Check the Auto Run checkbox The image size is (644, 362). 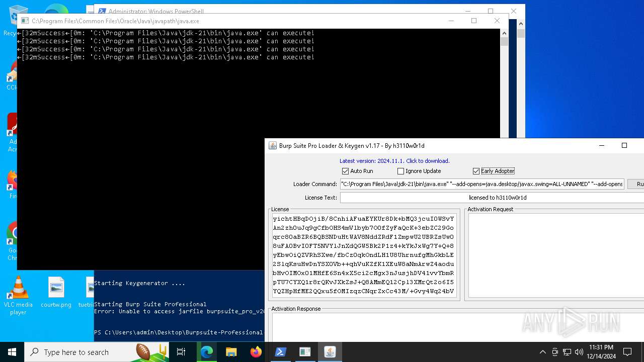345,171
